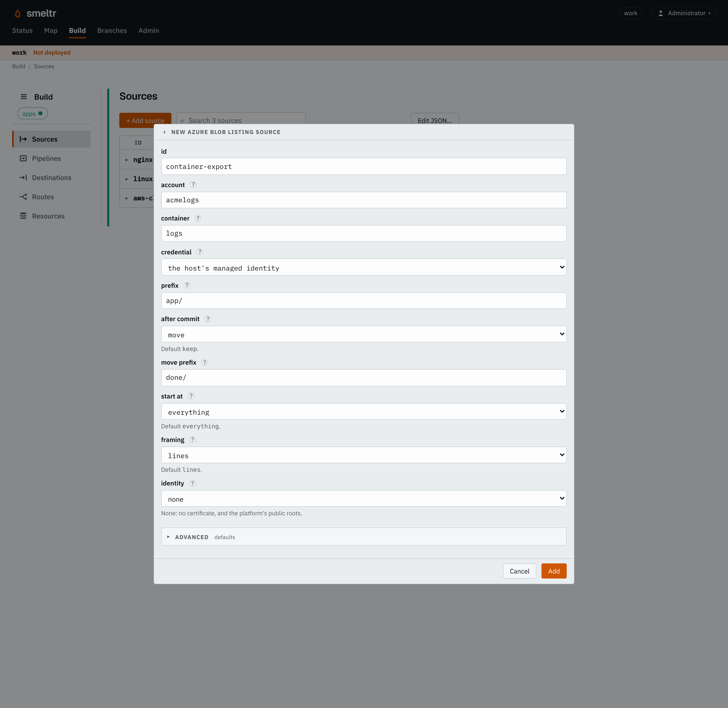Focus the move prefix input field
Viewport: 728px width, 708px height.
coord(364,378)
